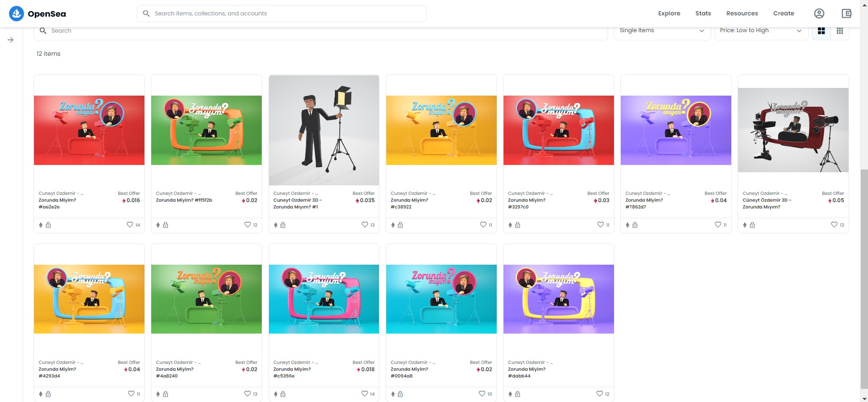
Task: Favorite the Zorunda Miyim? #c5356e item
Action: (x=364, y=394)
